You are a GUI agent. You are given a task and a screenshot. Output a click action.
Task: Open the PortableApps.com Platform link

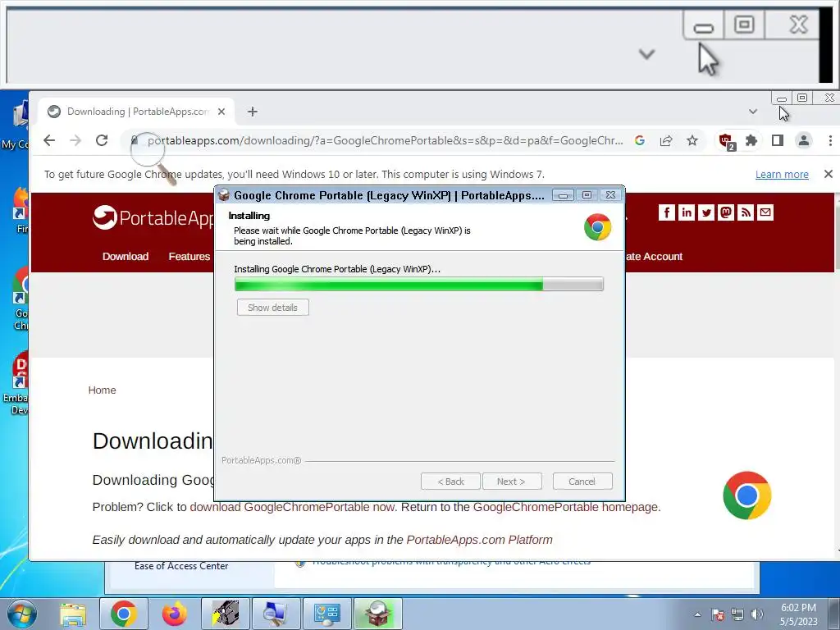click(x=479, y=540)
